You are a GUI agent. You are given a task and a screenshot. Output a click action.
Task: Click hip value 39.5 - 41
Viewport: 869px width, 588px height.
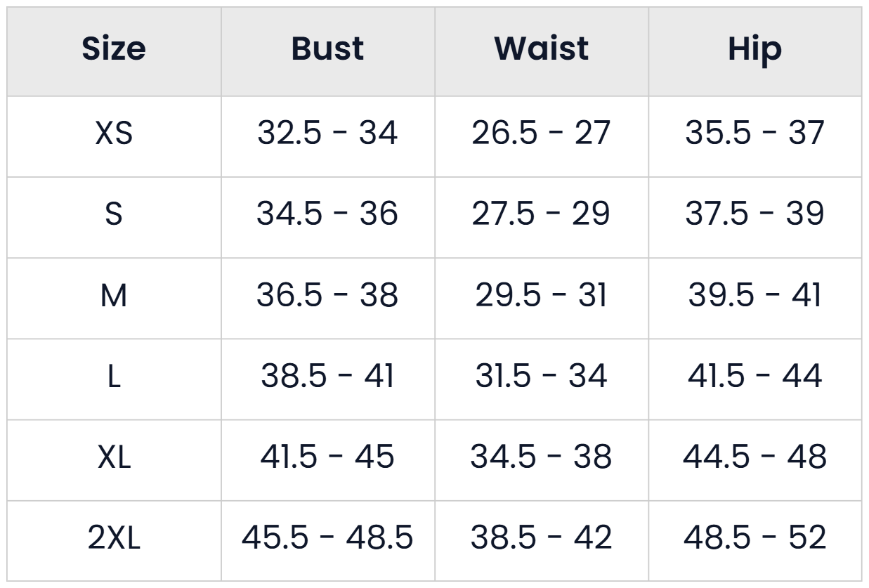tap(754, 295)
